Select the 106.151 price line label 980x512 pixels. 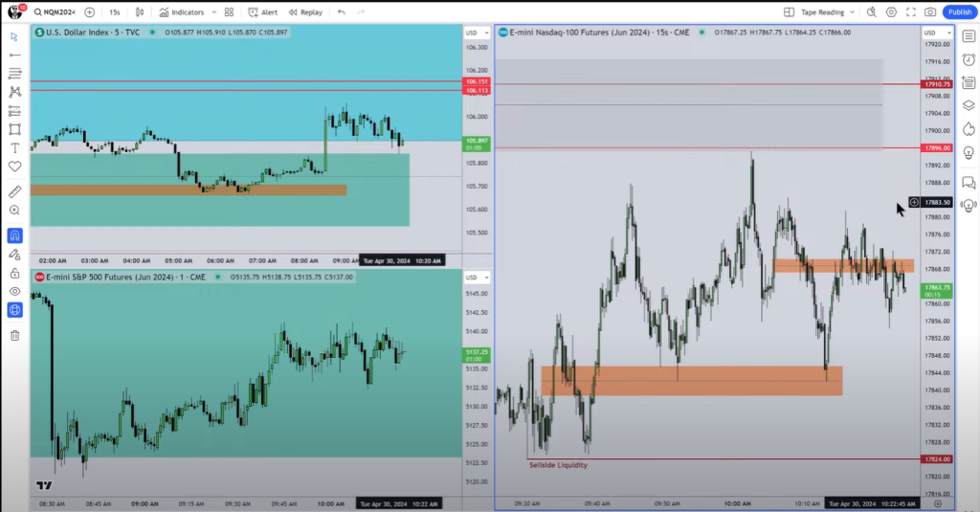click(477, 81)
